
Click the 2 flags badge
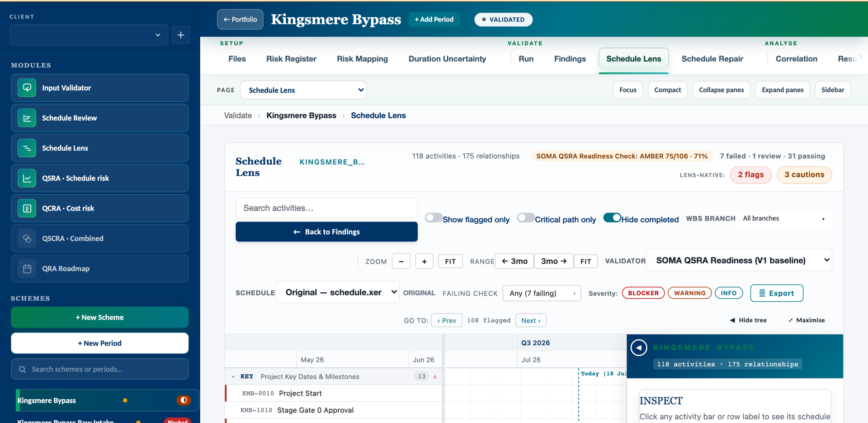pyautogui.click(x=750, y=174)
